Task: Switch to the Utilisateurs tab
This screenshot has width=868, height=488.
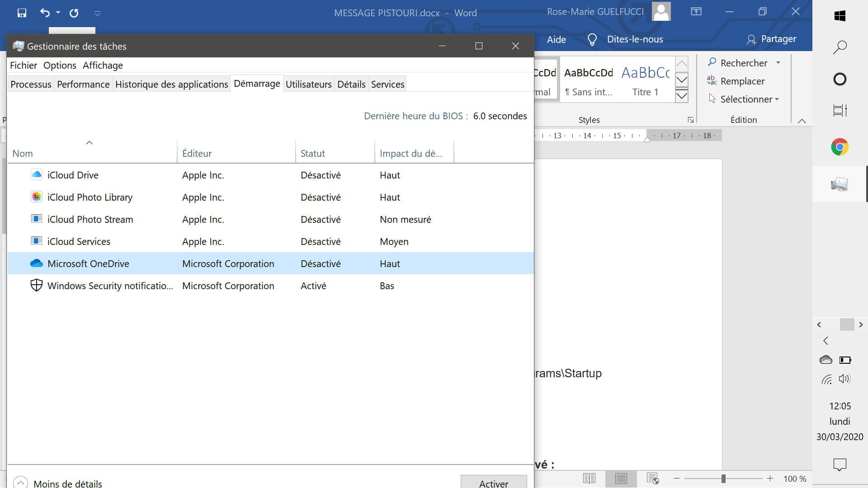Action: point(308,84)
